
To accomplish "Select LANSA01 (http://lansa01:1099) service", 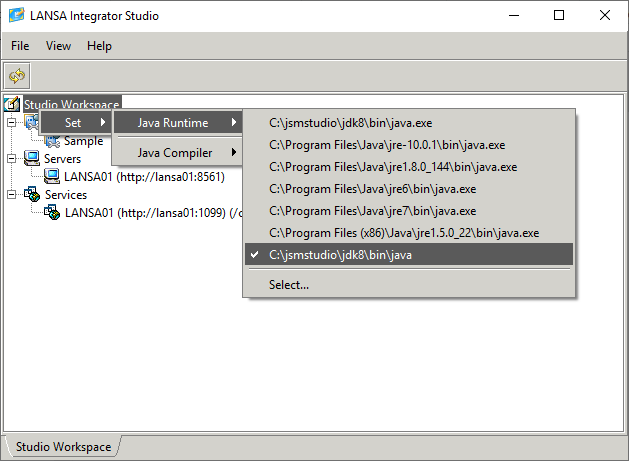I will (x=153, y=213).
